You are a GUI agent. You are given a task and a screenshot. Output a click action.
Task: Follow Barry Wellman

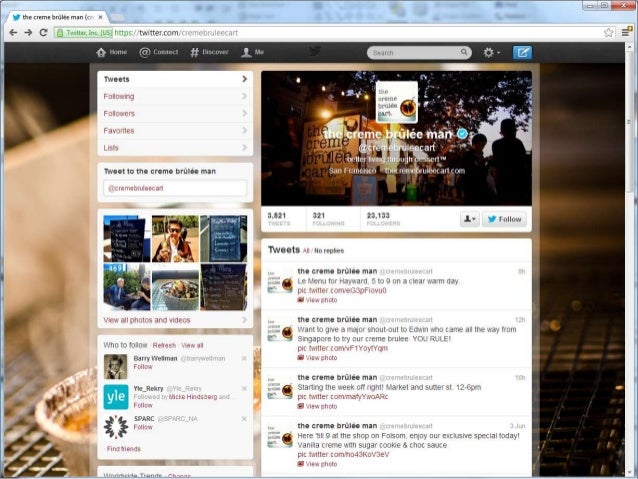143,367
